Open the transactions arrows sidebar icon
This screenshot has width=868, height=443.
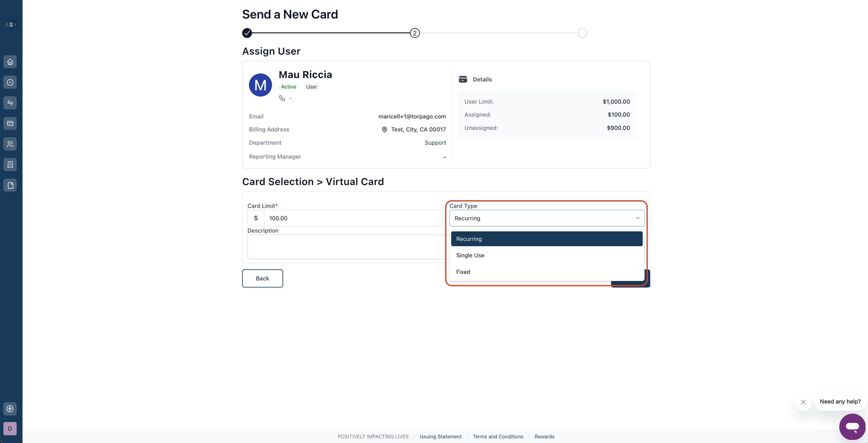click(10, 103)
